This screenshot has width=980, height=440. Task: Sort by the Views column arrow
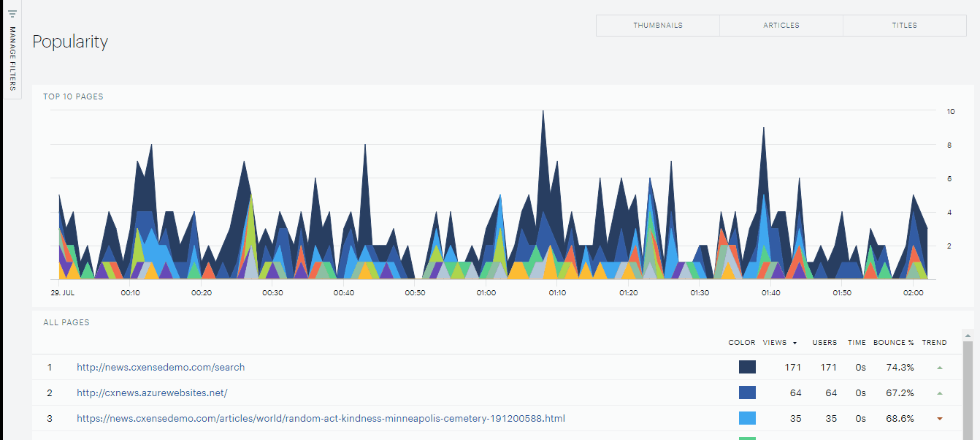pyautogui.click(x=795, y=343)
